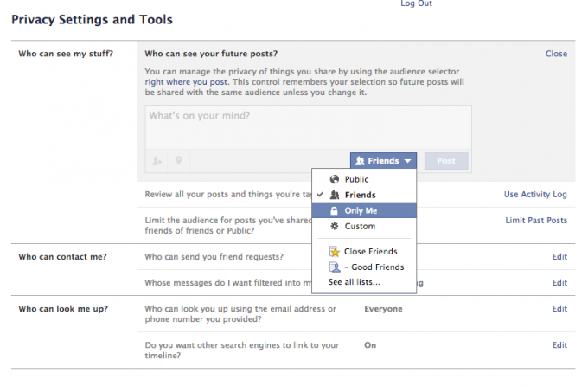Image resolution: width=588 pixels, height=386 pixels.
Task: Click in the What's on your mind box
Action: (308, 127)
